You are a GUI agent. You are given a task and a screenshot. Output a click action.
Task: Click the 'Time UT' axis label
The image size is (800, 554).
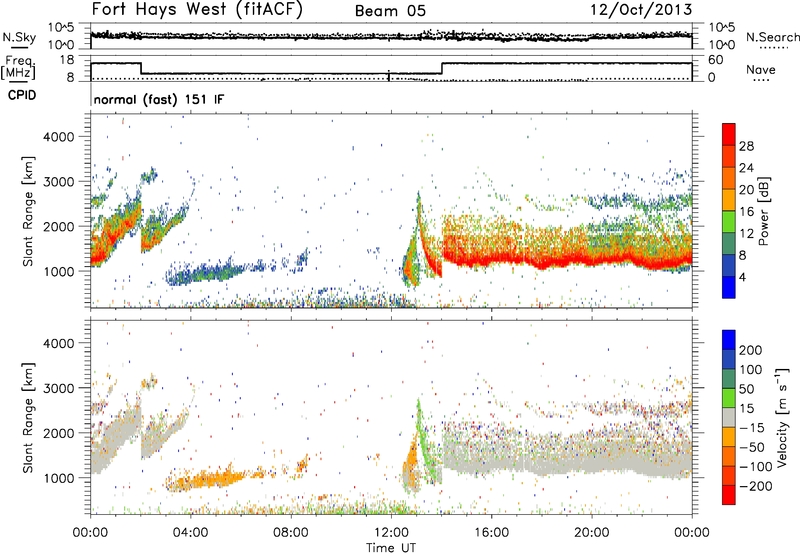391,548
